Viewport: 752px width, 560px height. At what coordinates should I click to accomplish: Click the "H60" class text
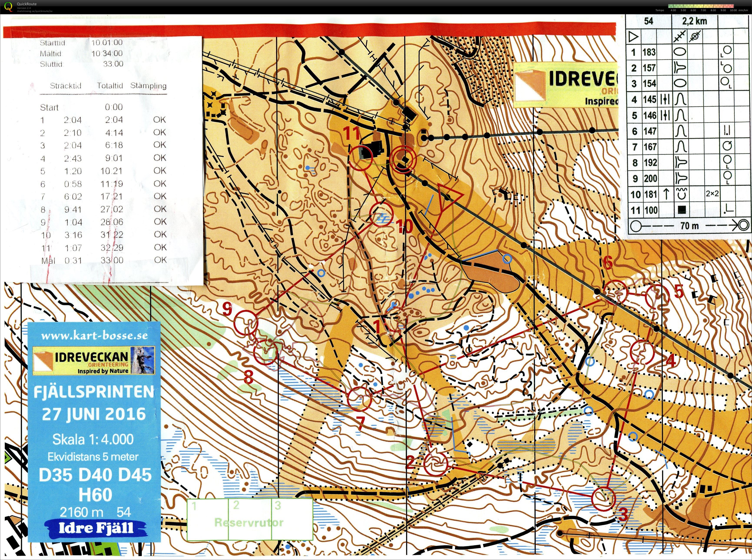(x=95, y=494)
